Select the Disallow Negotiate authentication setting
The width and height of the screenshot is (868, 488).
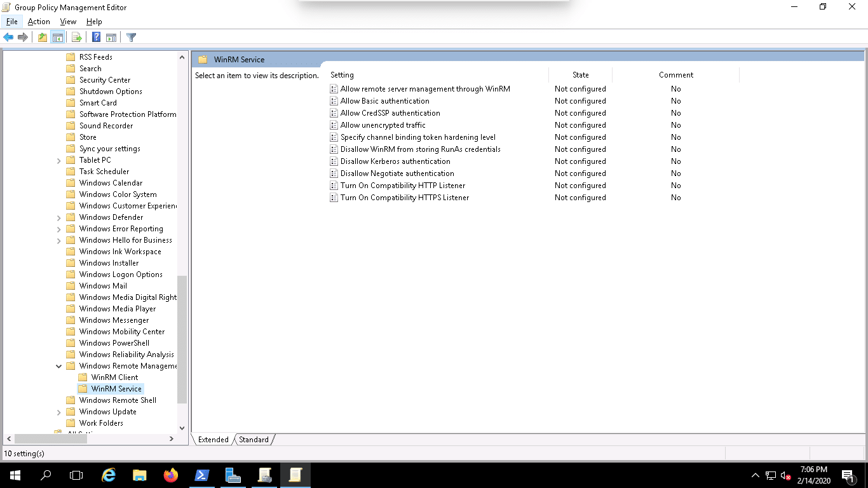click(x=397, y=173)
